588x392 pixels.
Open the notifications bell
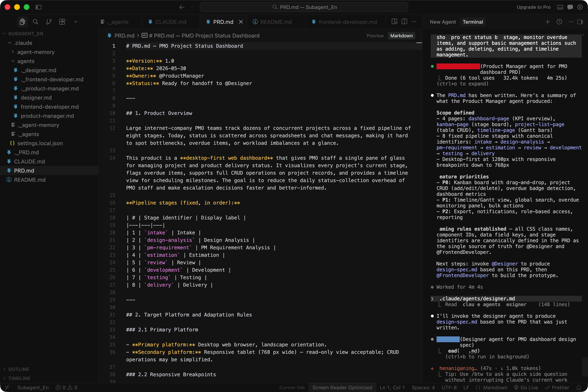coord(579,387)
